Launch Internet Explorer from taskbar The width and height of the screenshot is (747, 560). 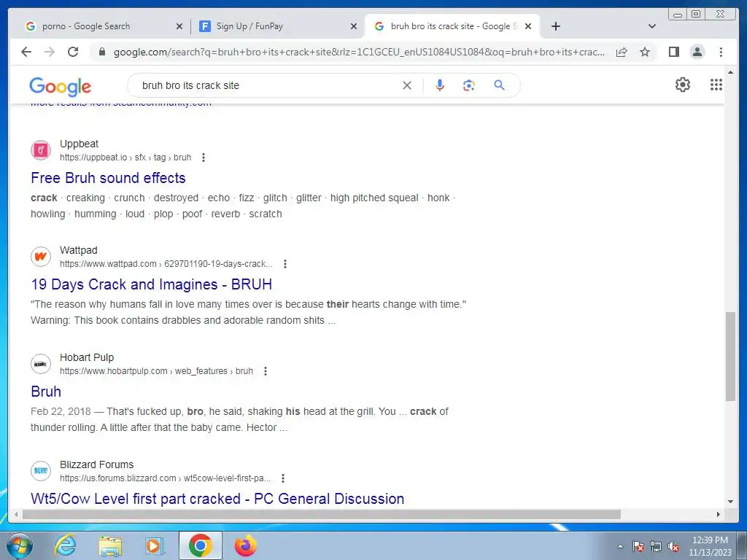tap(65, 545)
